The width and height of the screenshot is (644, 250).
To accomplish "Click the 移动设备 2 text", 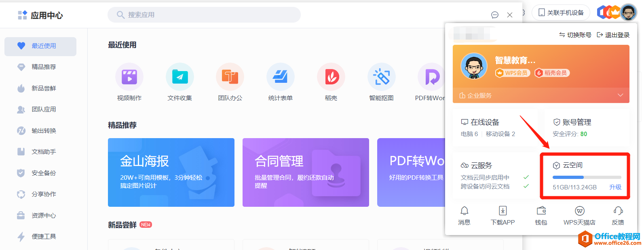I will (500, 134).
